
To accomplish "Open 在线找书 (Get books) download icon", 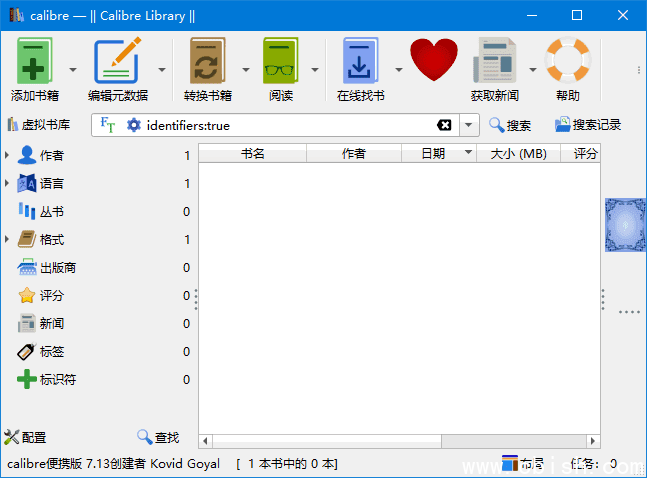I will 360,63.
